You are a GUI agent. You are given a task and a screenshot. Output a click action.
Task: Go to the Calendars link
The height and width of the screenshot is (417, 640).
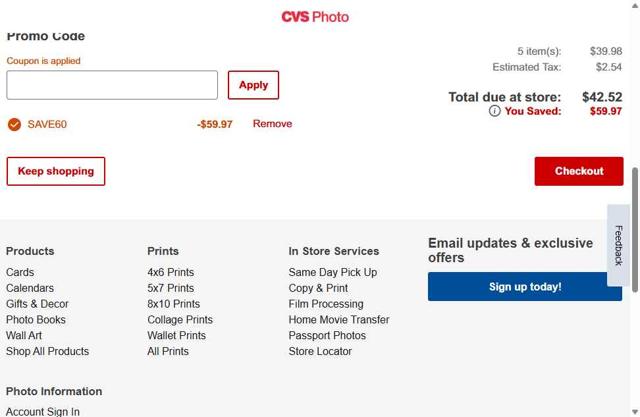[30, 288]
